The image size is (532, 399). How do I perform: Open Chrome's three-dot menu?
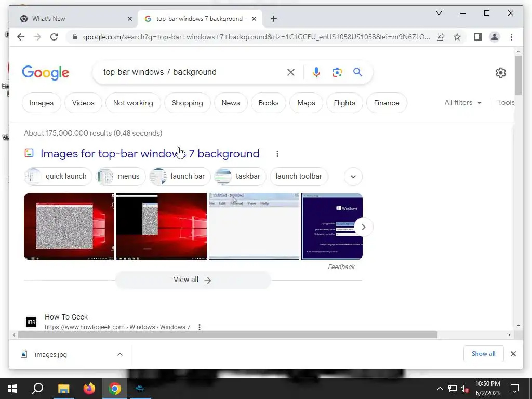click(511, 37)
